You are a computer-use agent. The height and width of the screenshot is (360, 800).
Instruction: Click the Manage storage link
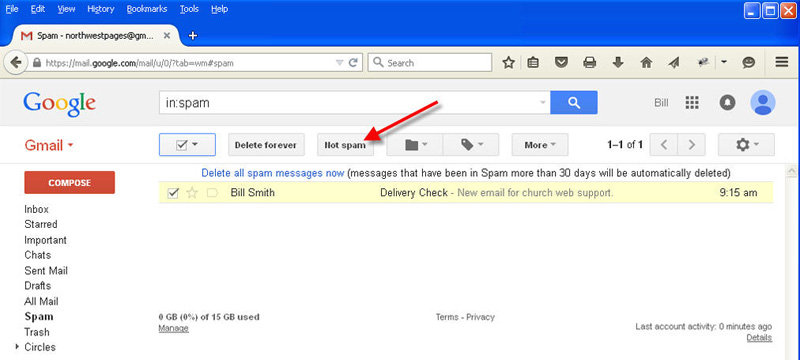pos(173,328)
